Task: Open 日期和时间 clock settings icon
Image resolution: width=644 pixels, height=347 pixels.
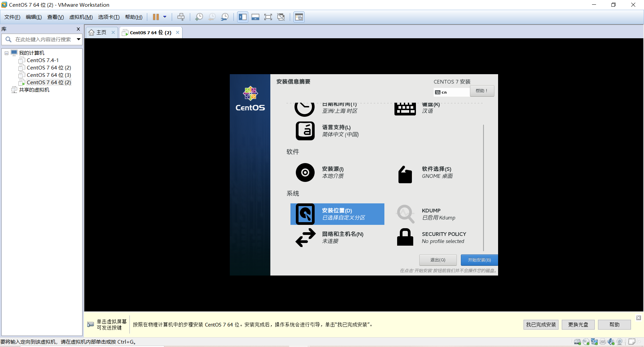Action: pos(305,109)
